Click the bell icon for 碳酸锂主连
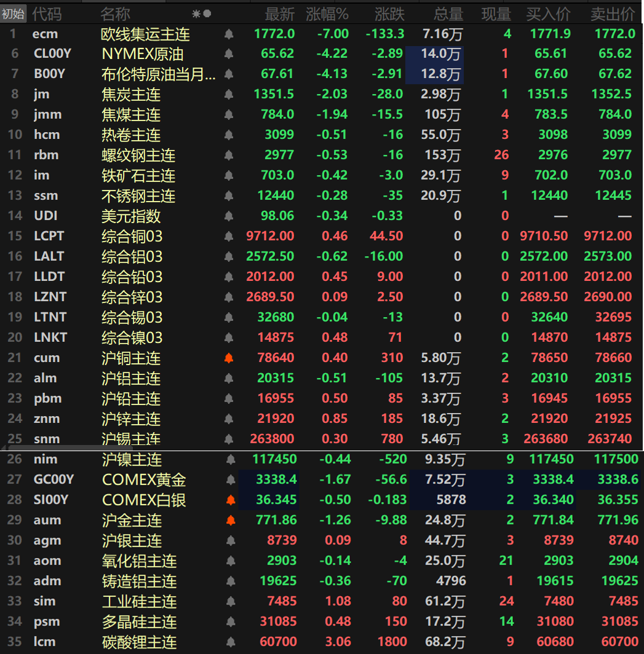 point(231,642)
